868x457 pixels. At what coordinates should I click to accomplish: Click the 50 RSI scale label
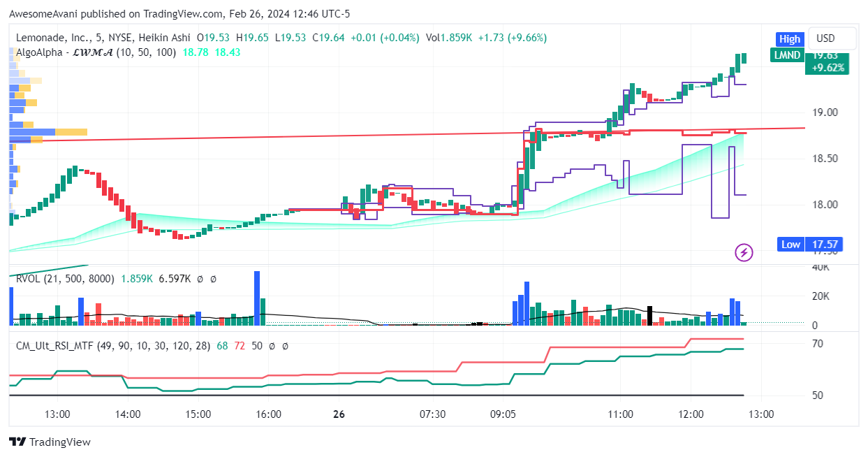click(x=817, y=395)
